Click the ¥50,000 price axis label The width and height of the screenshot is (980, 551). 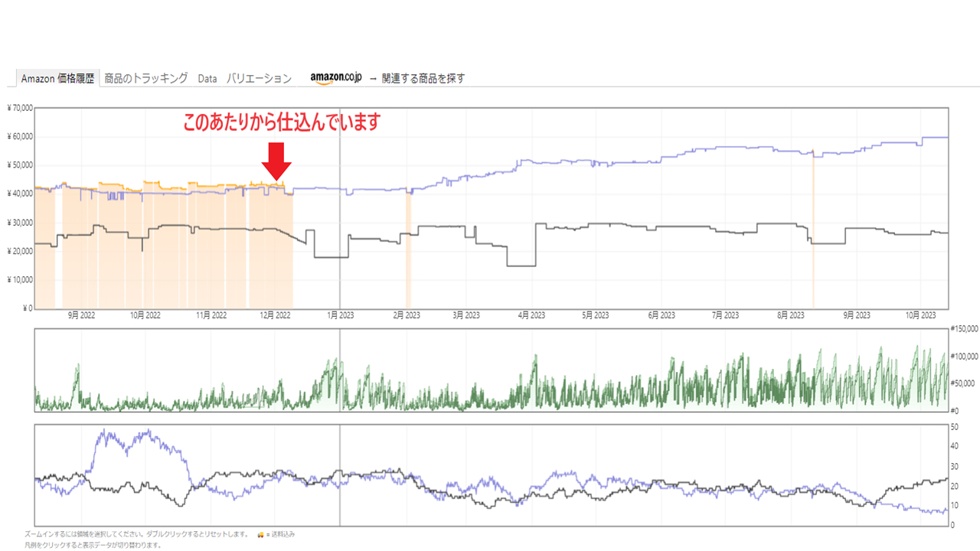[19, 165]
